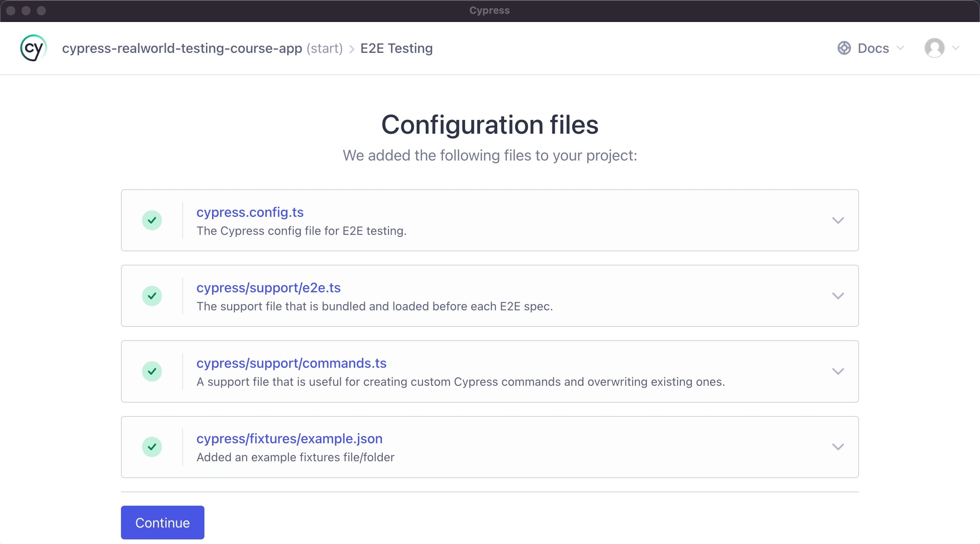Image resolution: width=980 pixels, height=544 pixels.
Task: Expand the cypress/support/e2e.ts details
Action: (838, 295)
